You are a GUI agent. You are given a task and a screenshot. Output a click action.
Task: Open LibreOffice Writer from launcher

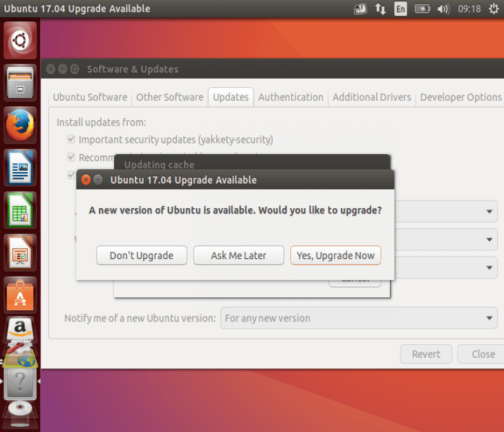20,168
